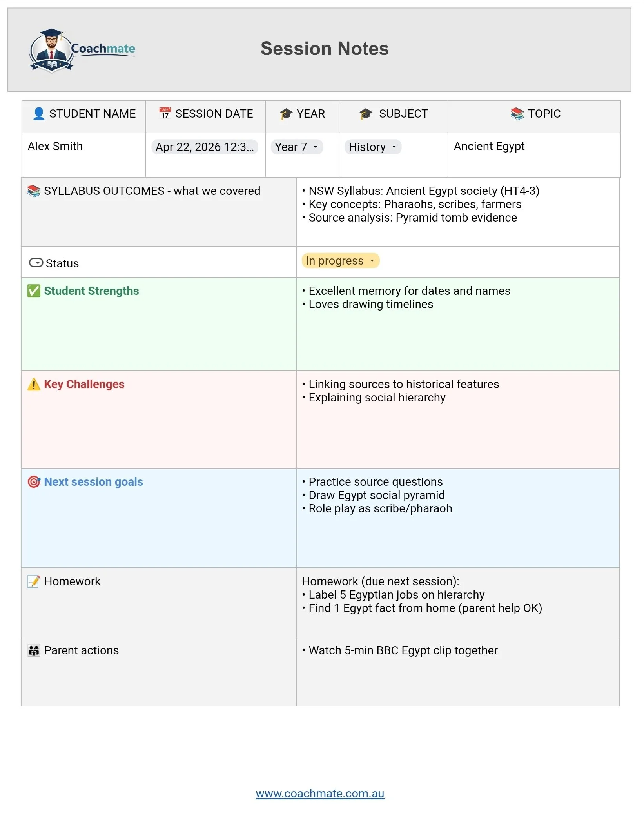This screenshot has height=839, width=644.
Task: Click the green checkmark beside Student Strengths
Action: tap(34, 291)
